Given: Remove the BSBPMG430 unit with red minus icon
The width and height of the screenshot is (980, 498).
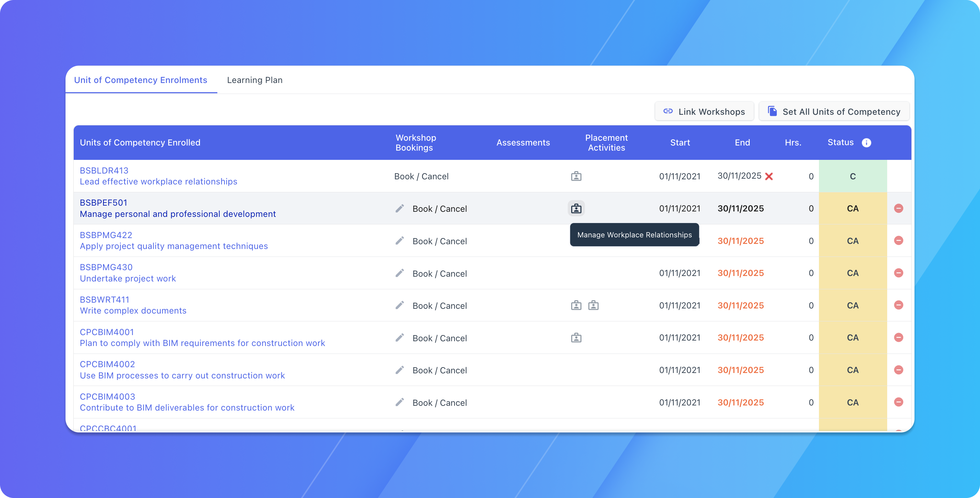Looking at the screenshot, I should pyautogui.click(x=898, y=273).
